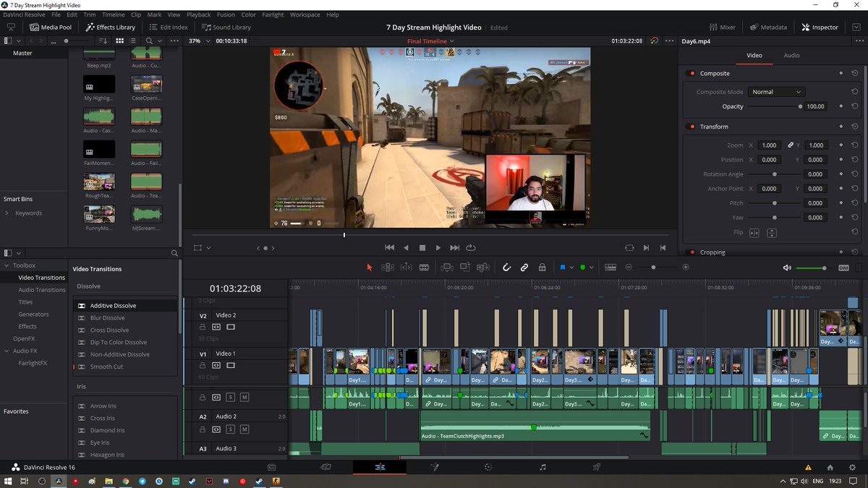Switch to the Video inspector tab

point(754,55)
